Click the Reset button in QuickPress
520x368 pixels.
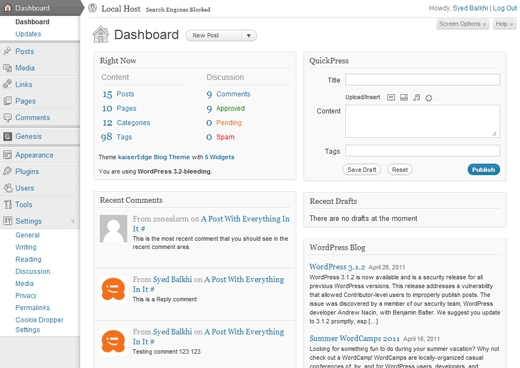pyautogui.click(x=400, y=170)
